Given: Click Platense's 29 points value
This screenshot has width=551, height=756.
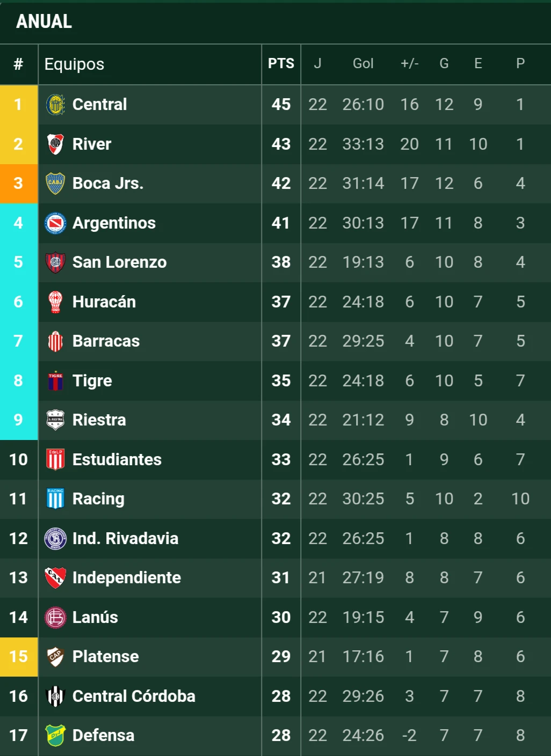Looking at the screenshot, I should point(281,657).
